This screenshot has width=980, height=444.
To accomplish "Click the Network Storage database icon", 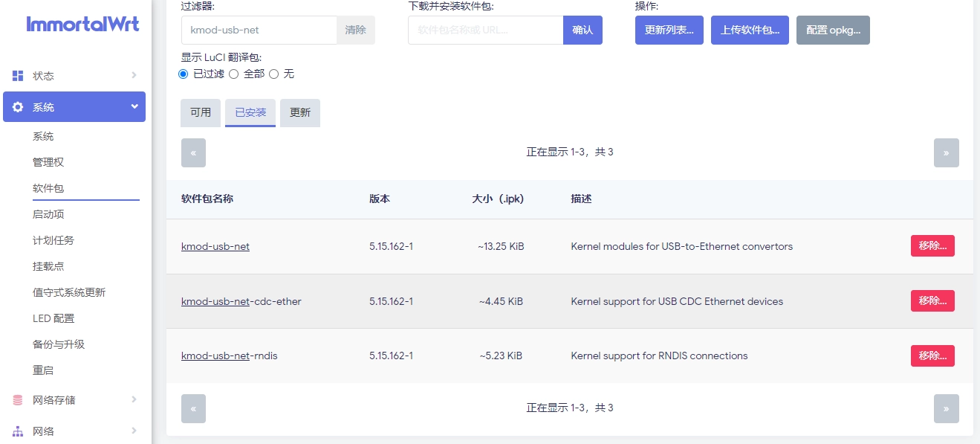I will point(18,400).
